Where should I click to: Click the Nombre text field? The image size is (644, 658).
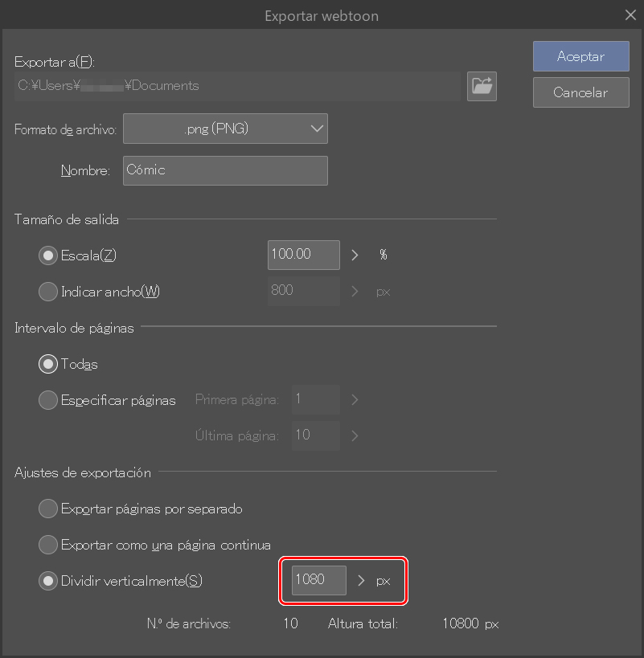(225, 170)
